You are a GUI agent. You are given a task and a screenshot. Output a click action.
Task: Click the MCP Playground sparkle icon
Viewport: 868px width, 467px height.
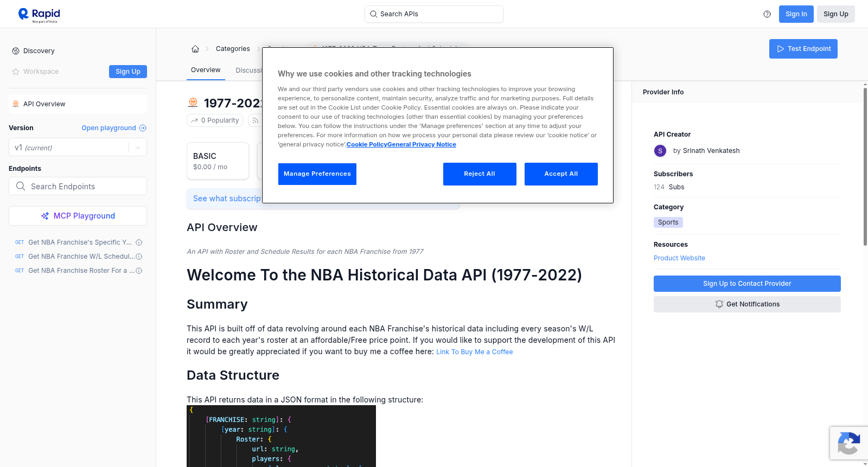45,216
